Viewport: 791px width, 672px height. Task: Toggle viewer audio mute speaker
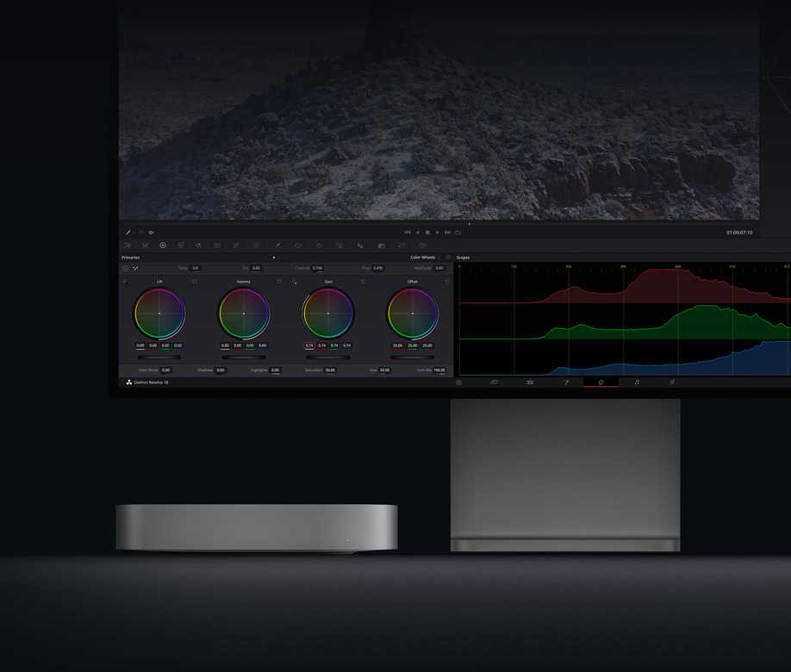[151, 233]
